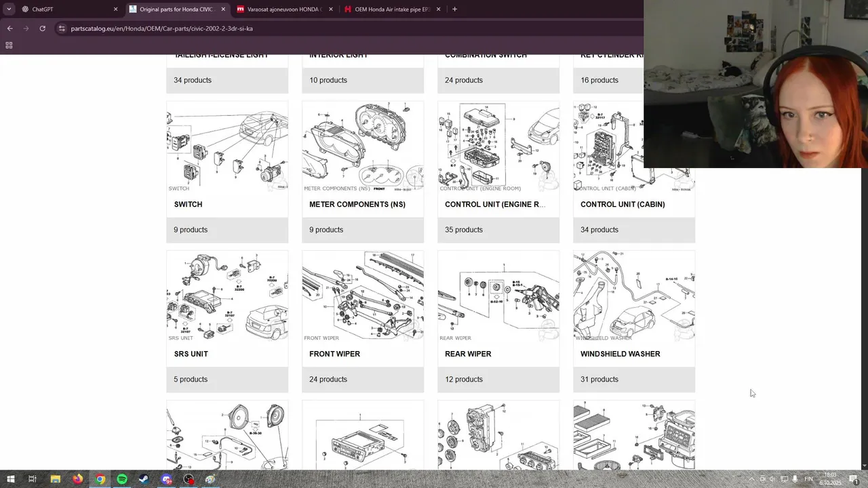
Task: Click the 10 products label under INTERIOR LIGHT
Action: (328, 80)
